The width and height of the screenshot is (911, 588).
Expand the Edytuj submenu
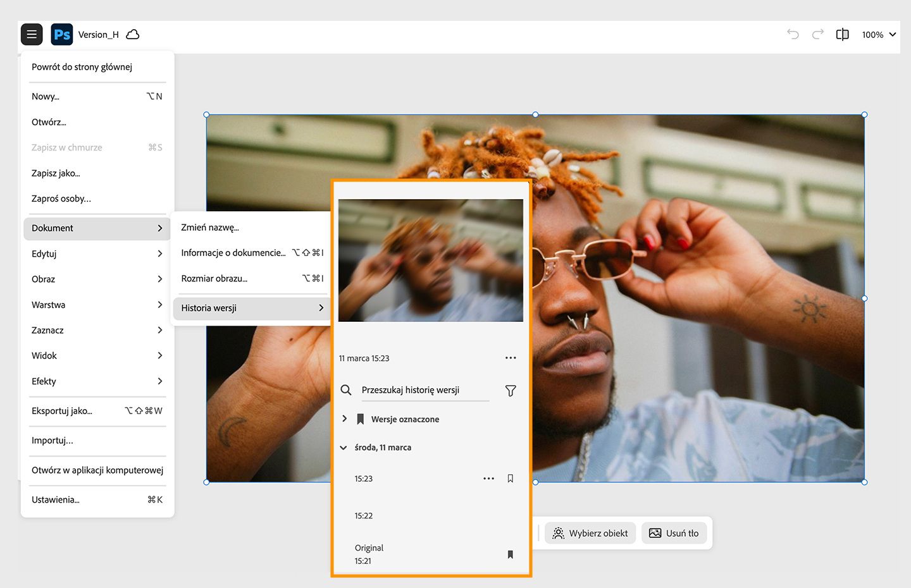click(x=97, y=254)
